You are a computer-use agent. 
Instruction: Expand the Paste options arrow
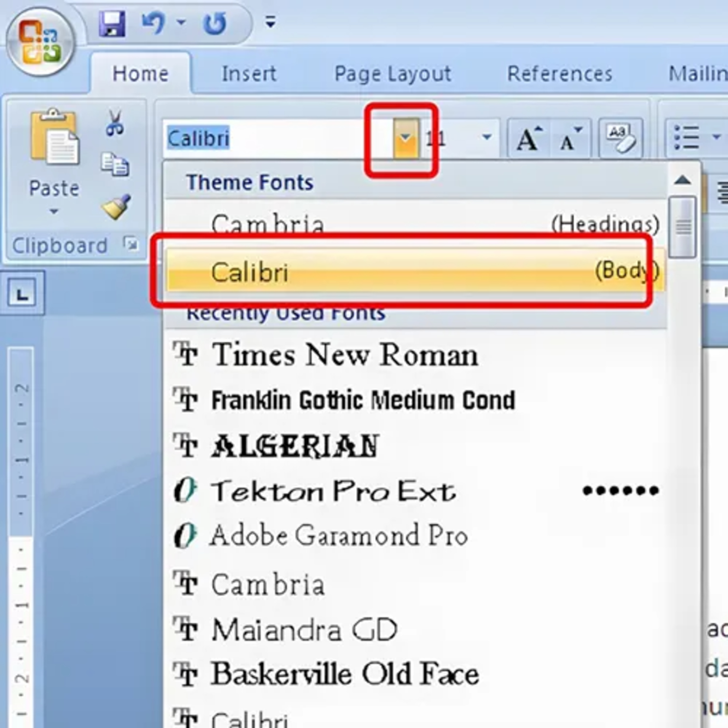54,211
